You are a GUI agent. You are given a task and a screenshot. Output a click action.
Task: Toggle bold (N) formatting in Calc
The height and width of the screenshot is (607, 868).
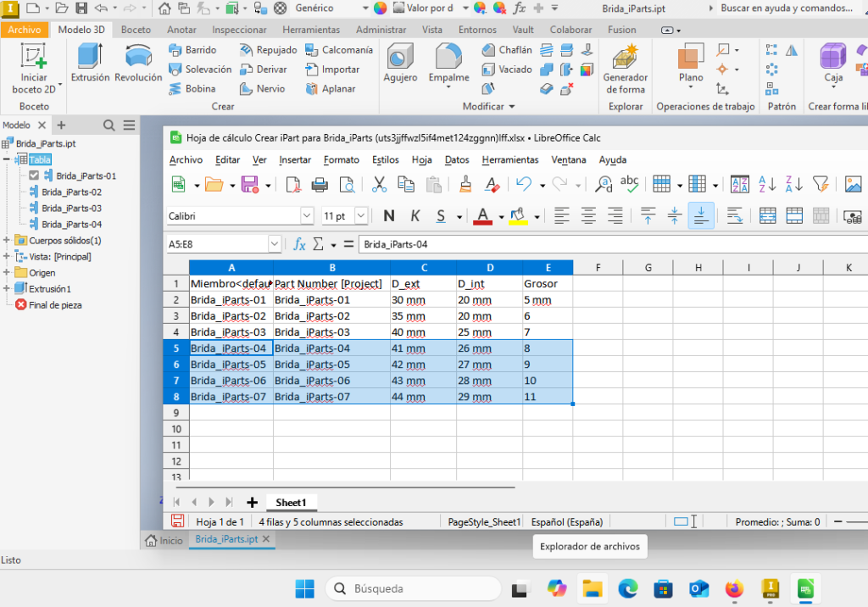(389, 216)
